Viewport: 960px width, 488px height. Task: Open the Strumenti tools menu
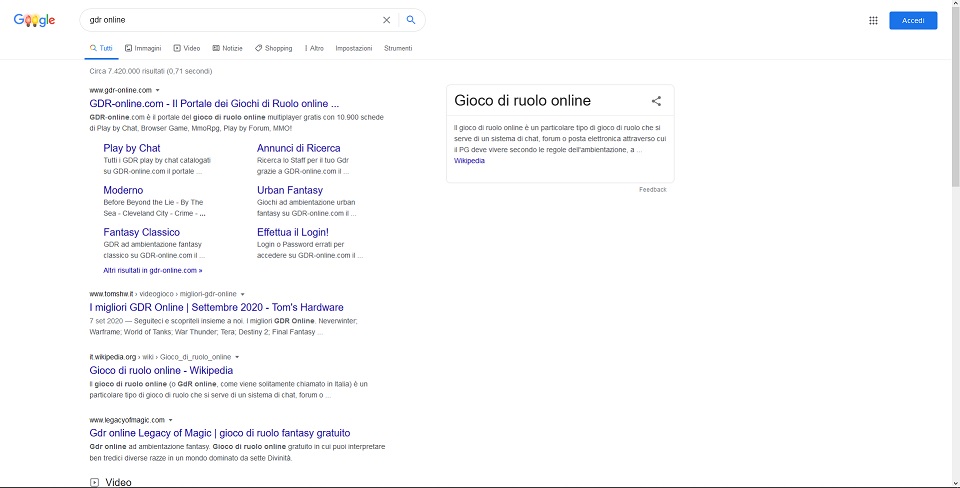pyautogui.click(x=397, y=48)
